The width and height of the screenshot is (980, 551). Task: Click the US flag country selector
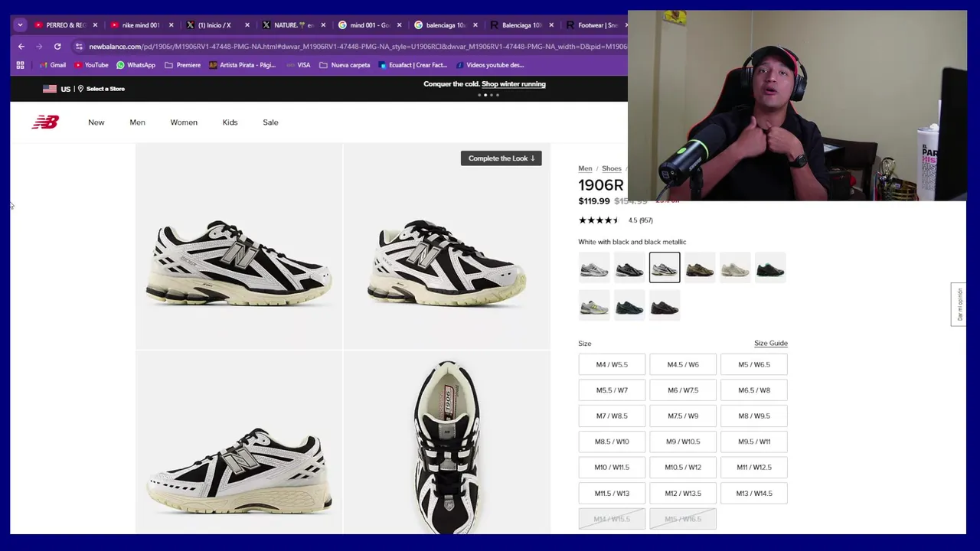click(57, 89)
